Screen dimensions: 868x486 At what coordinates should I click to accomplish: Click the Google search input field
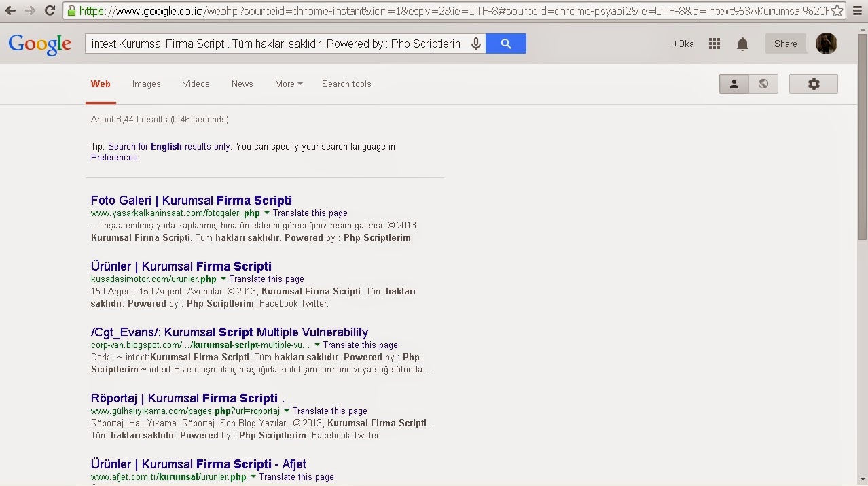coord(276,44)
